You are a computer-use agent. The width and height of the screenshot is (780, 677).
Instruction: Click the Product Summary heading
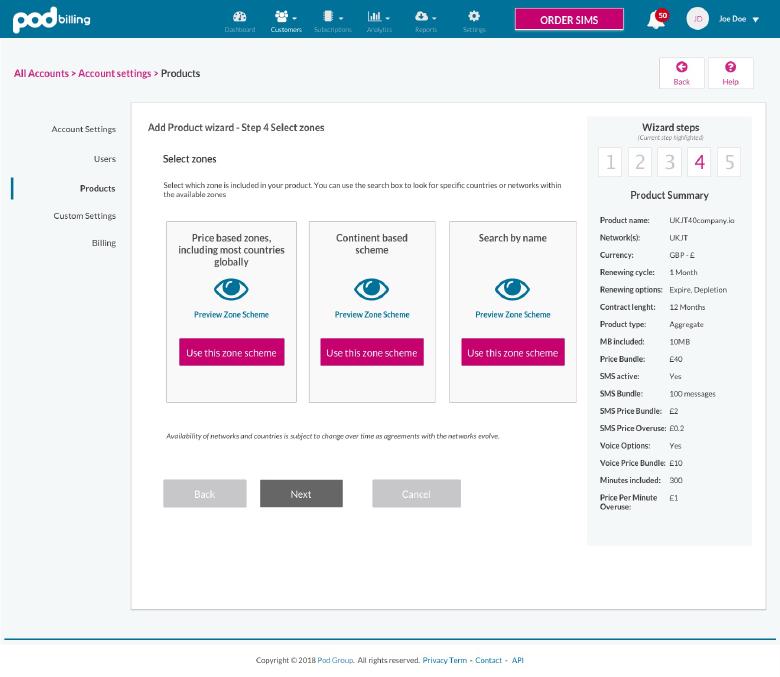670,195
